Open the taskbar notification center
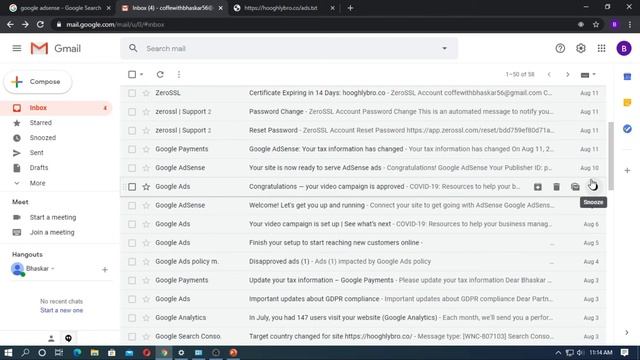The image size is (640, 360). tap(624, 353)
